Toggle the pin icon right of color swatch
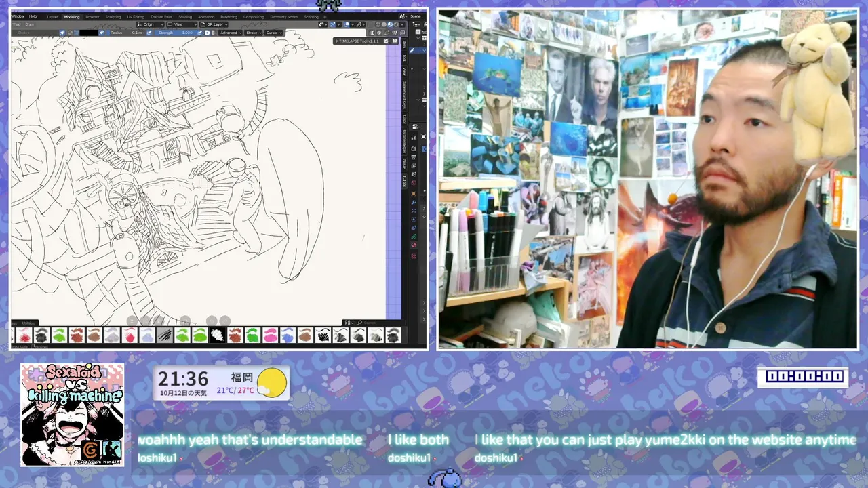The height and width of the screenshot is (488, 868). point(101,33)
